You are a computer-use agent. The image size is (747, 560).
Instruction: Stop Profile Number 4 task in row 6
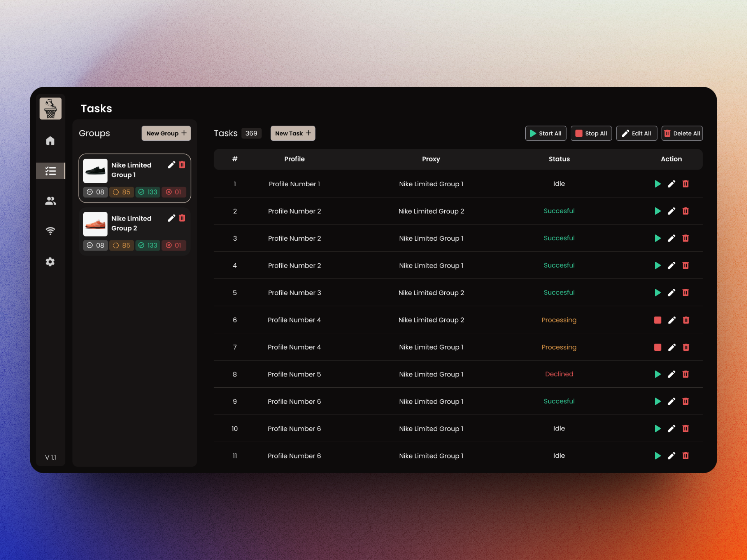point(658,320)
